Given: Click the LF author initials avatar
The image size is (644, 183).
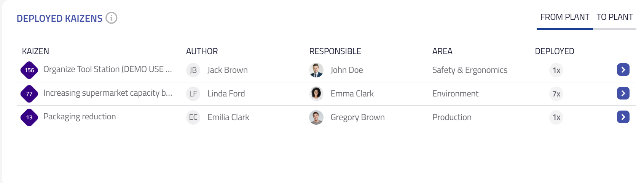Looking at the screenshot, I should (193, 94).
